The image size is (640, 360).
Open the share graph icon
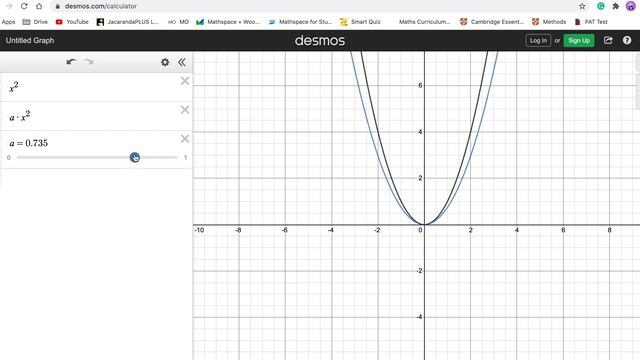click(x=608, y=40)
